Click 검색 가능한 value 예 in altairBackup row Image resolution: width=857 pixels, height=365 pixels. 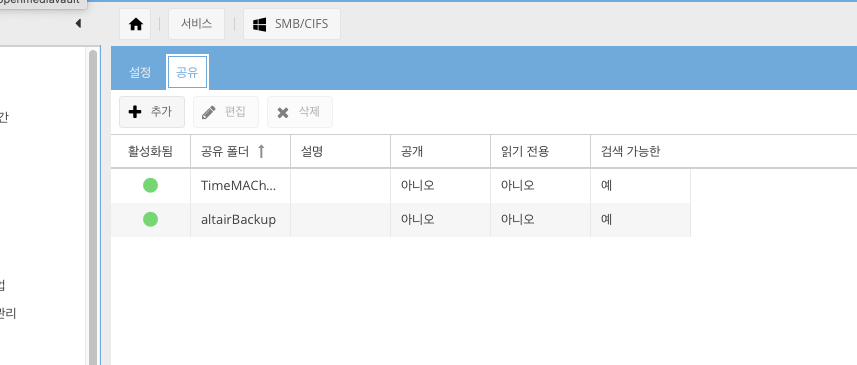[606, 219]
